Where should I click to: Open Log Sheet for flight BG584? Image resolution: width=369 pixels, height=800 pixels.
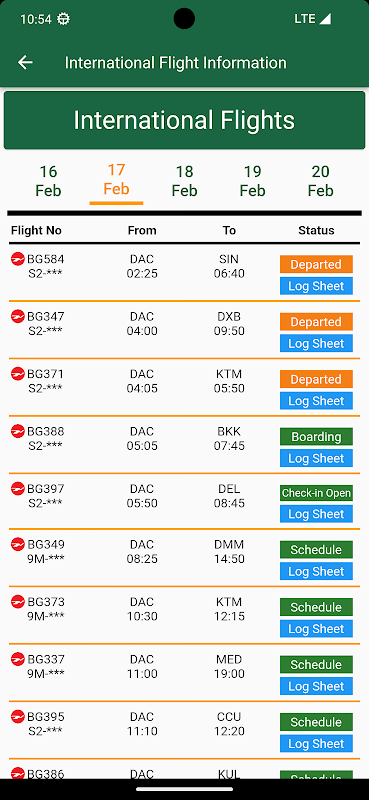pyautogui.click(x=316, y=286)
